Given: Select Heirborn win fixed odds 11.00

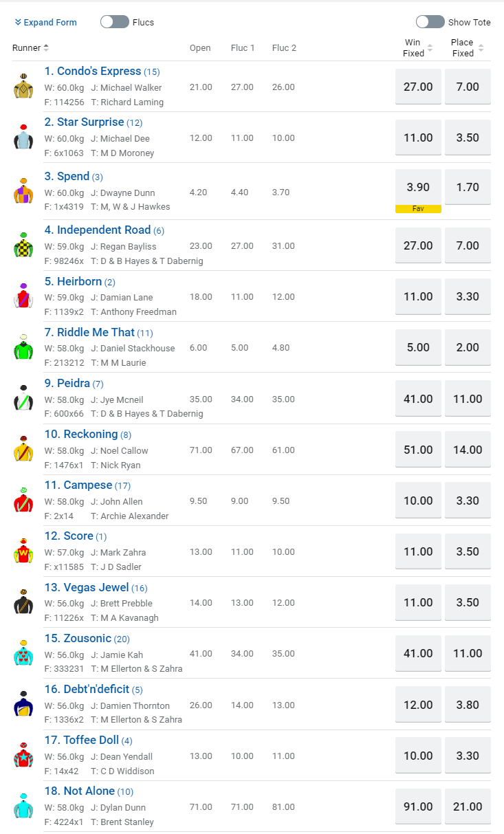Looking at the screenshot, I should (x=418, y=296).
